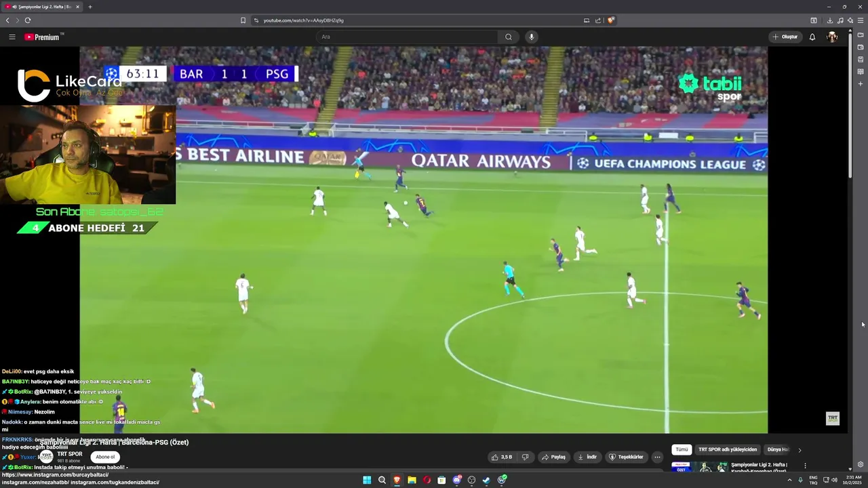Screen dimensions: 868x488
Task: Click the Oluştur create button
Action: (x=785, y=37)
